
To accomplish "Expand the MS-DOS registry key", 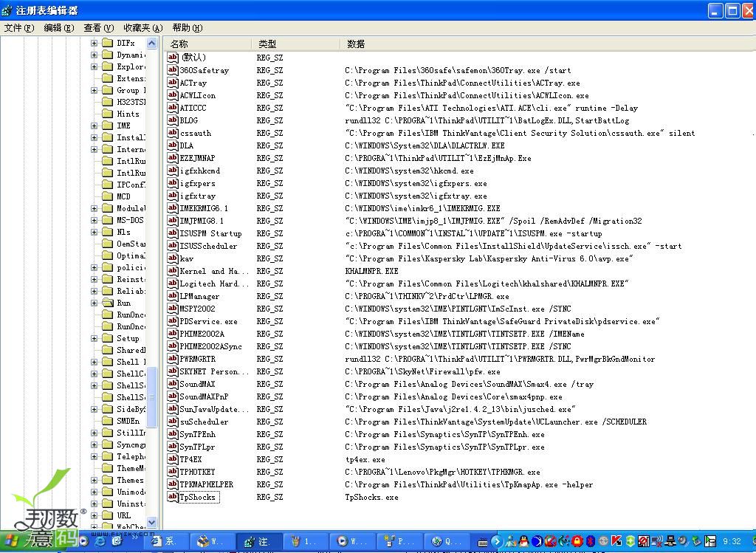I will pos(94,220).
